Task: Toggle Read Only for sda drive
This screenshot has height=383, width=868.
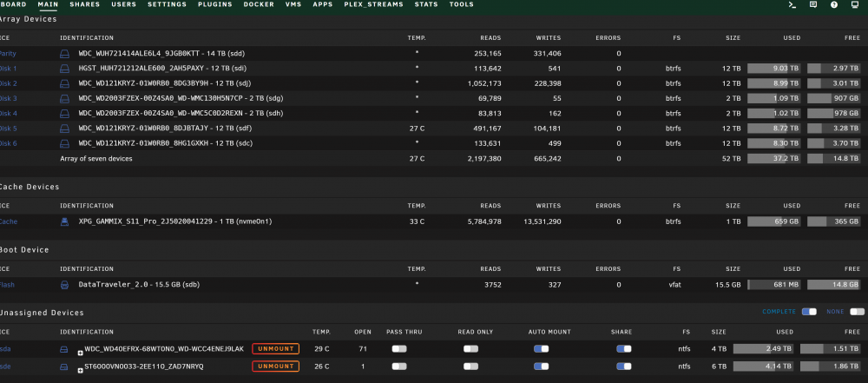Action: click(471, 348)
